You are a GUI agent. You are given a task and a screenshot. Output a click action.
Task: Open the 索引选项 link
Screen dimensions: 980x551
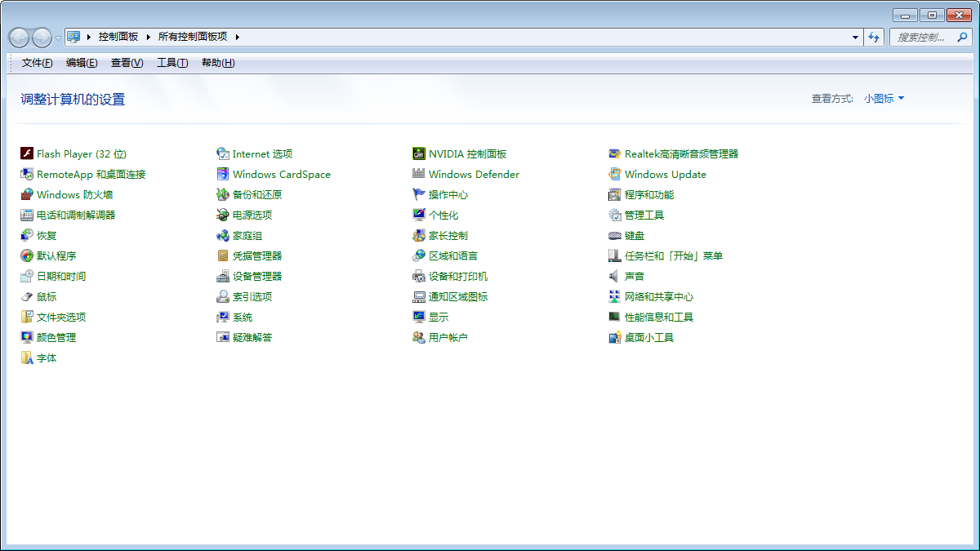click(252, 296)
